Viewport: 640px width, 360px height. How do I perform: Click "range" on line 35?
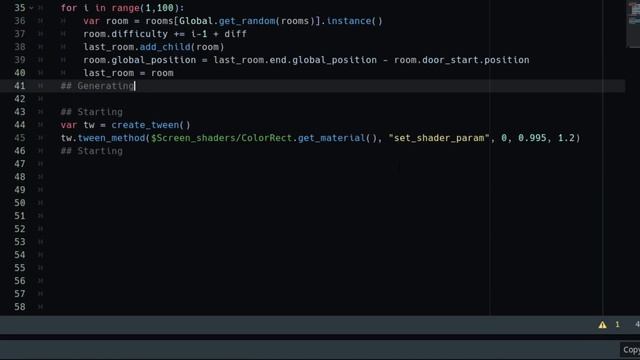coord(125,8)
